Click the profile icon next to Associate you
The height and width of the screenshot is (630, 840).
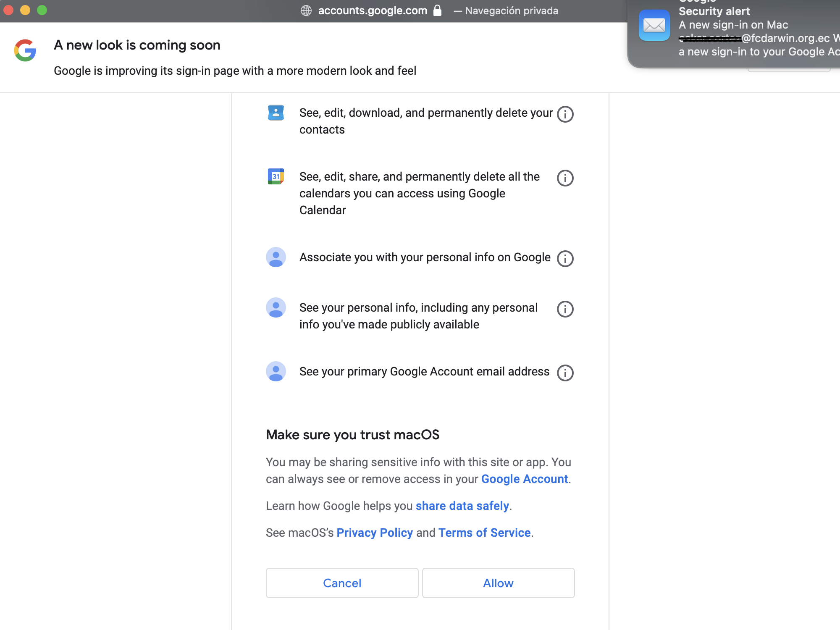click(x=276, y=257)
